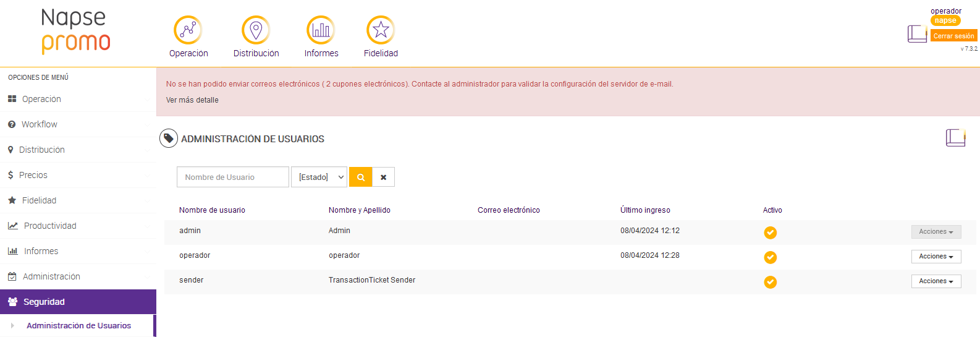Click the magnifier search button

(361, 177)
